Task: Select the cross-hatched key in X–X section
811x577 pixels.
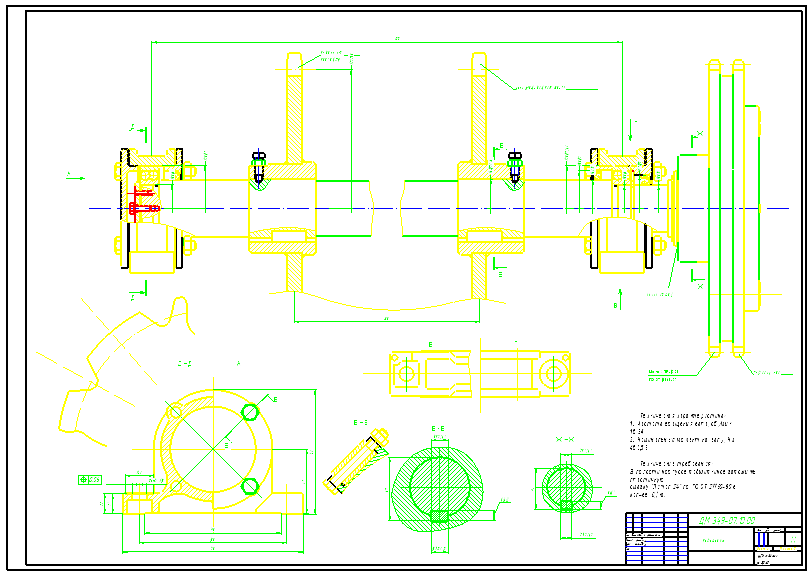Action: point(567,504)
